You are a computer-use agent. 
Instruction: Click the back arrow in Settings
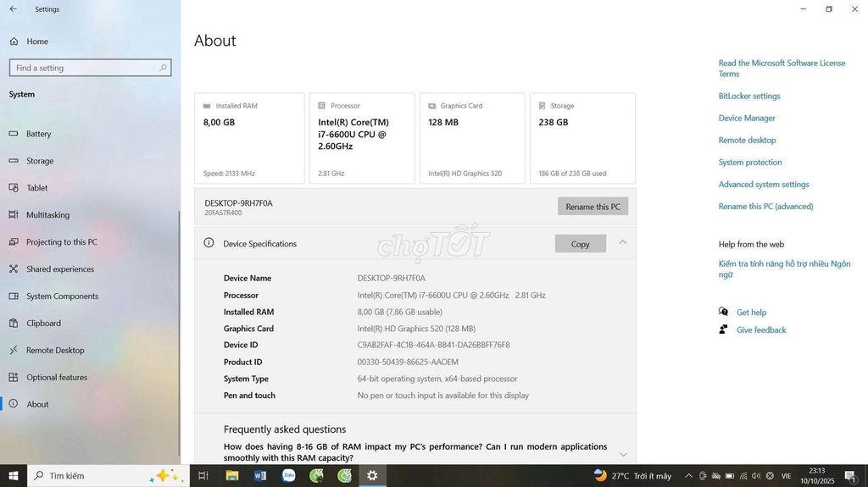click(x=14, y=8)
